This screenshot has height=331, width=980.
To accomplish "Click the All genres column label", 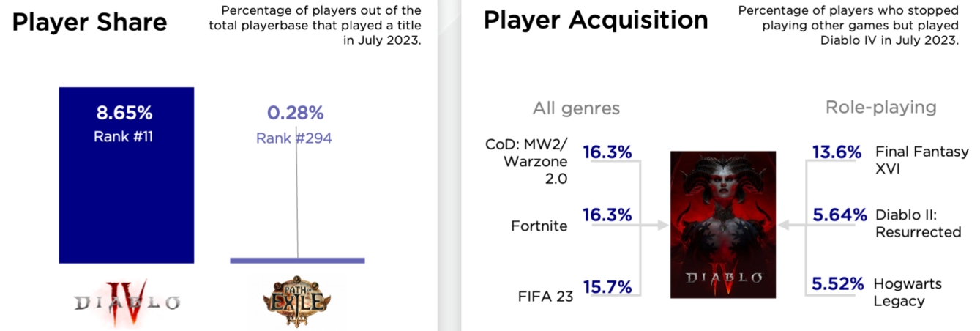I will [576, 108].
